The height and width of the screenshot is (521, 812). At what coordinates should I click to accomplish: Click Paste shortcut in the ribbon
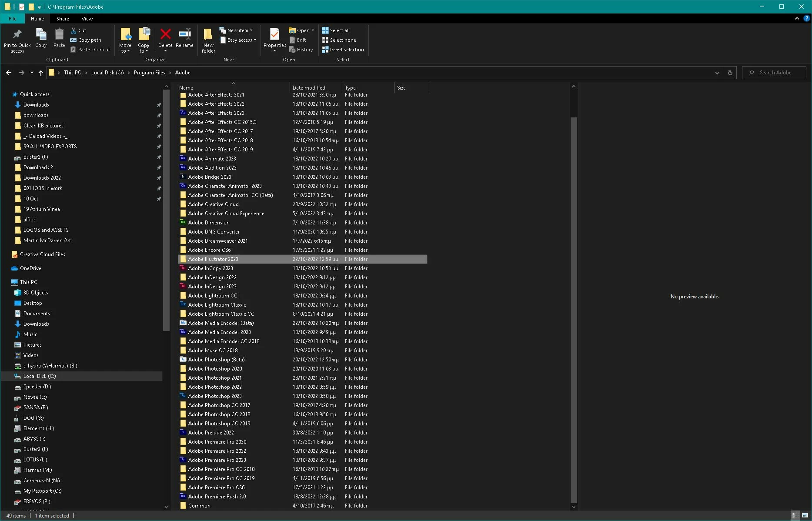point(90,50)
